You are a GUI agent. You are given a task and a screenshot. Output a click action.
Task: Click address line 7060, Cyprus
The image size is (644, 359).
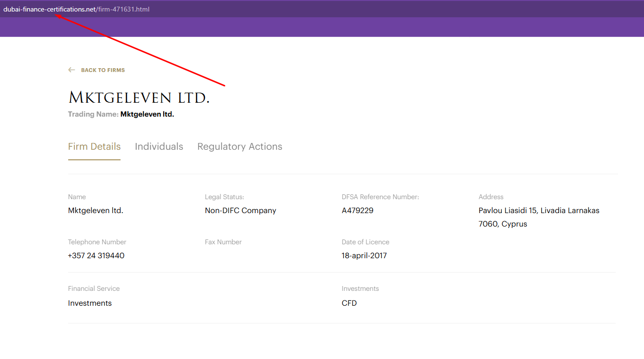503,224
